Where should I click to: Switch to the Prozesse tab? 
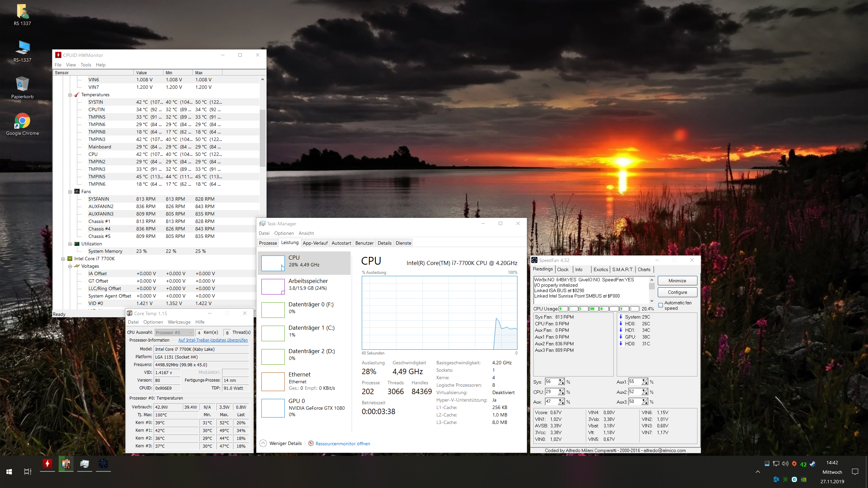[268, 243]
